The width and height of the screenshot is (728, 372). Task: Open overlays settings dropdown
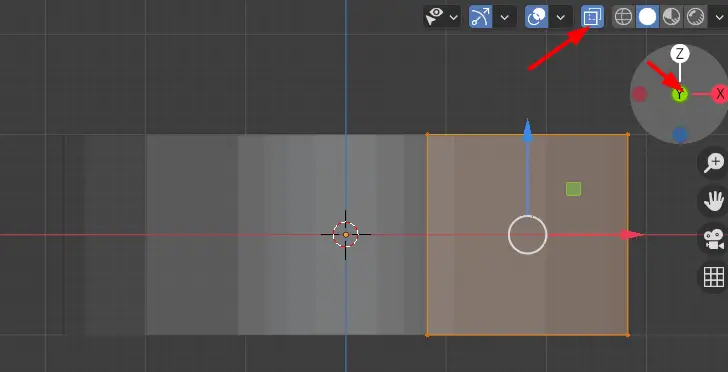coord(560,18)
